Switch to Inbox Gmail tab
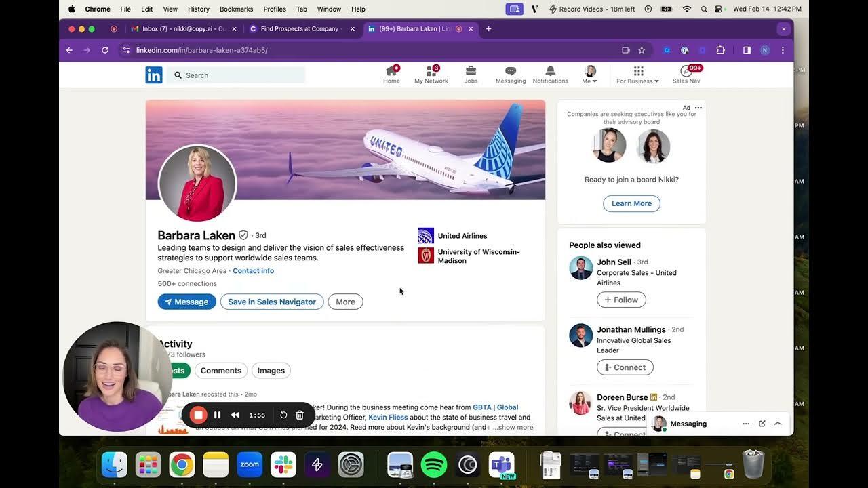This screenshot has height=488, width=868. click(183, 29)
